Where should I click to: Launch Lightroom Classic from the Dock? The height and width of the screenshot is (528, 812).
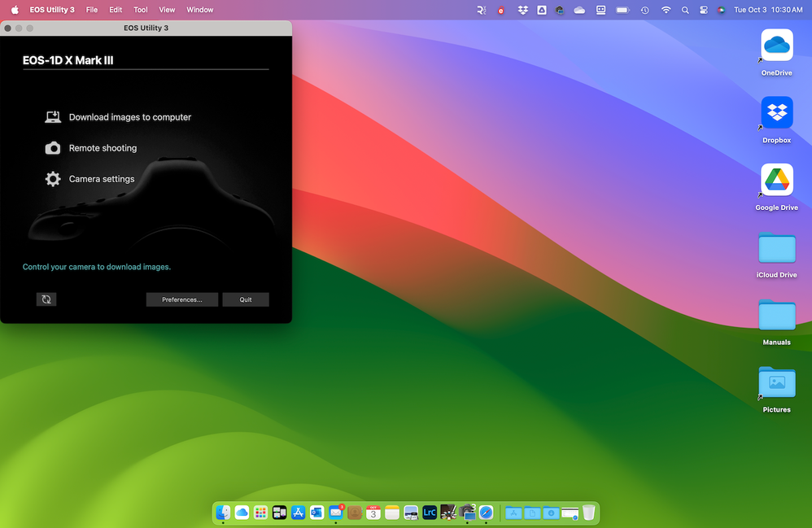click(429, 513)
